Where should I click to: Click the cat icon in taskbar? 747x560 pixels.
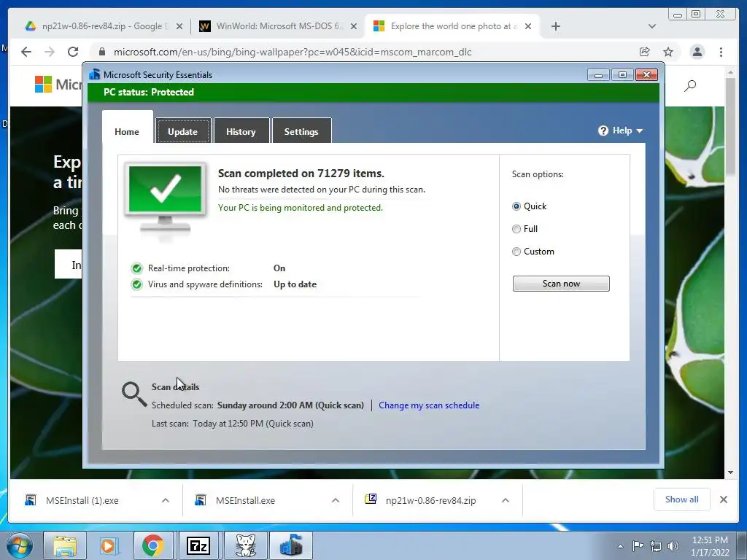pos(245,545)
